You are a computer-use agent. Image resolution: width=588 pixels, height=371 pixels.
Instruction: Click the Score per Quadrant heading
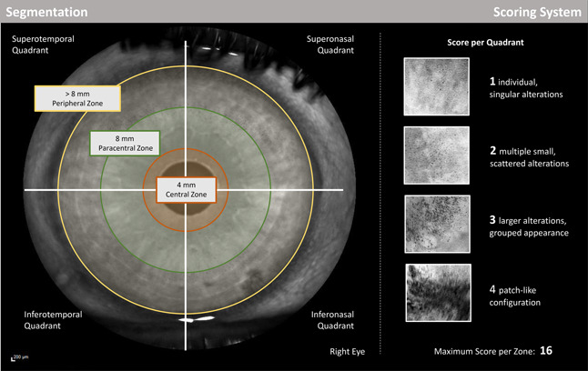click(x=485, y=43)
